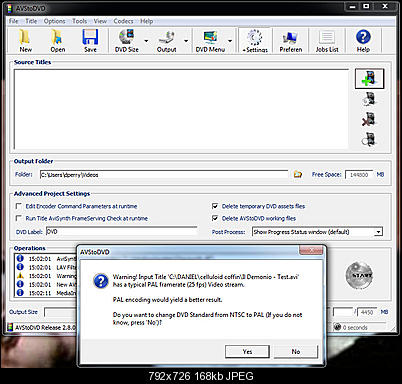Click the question mark icon in dialog
402x384 pixels.
tap(101, 281)
